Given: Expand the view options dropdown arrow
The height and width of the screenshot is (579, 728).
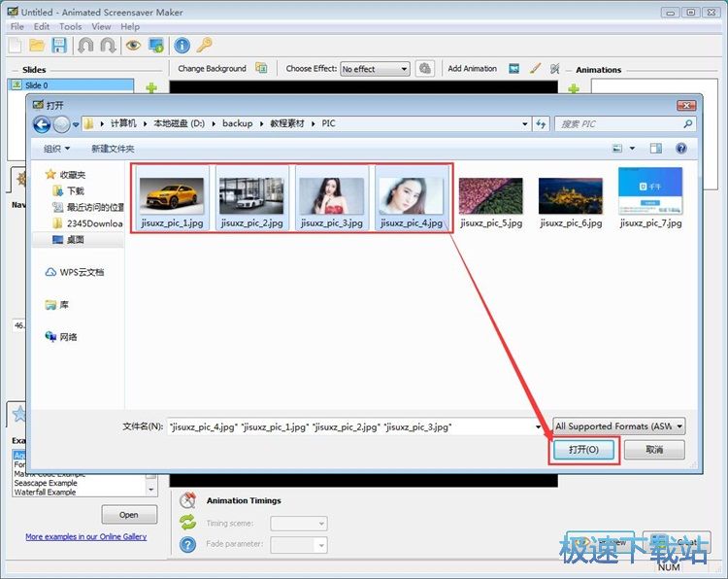Looking at the screenshot, I should tap(632, 149).
